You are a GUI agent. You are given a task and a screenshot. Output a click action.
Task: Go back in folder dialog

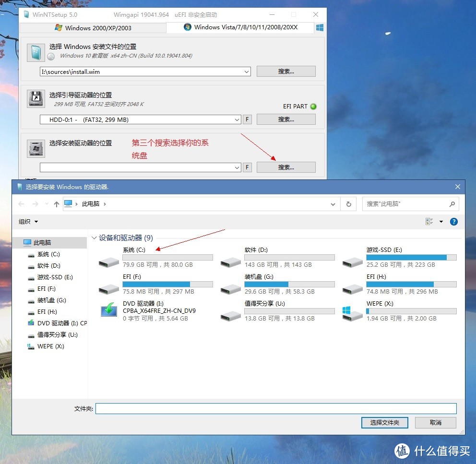point(21,204)
